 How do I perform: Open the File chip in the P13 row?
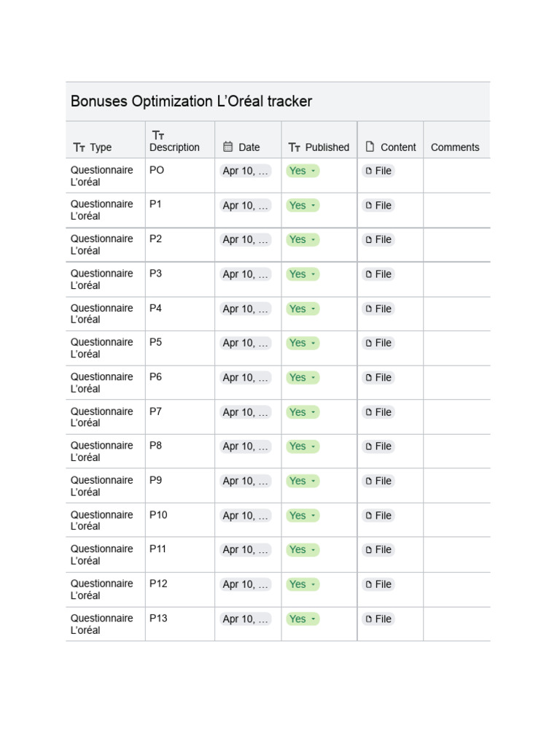coord(378,619)
